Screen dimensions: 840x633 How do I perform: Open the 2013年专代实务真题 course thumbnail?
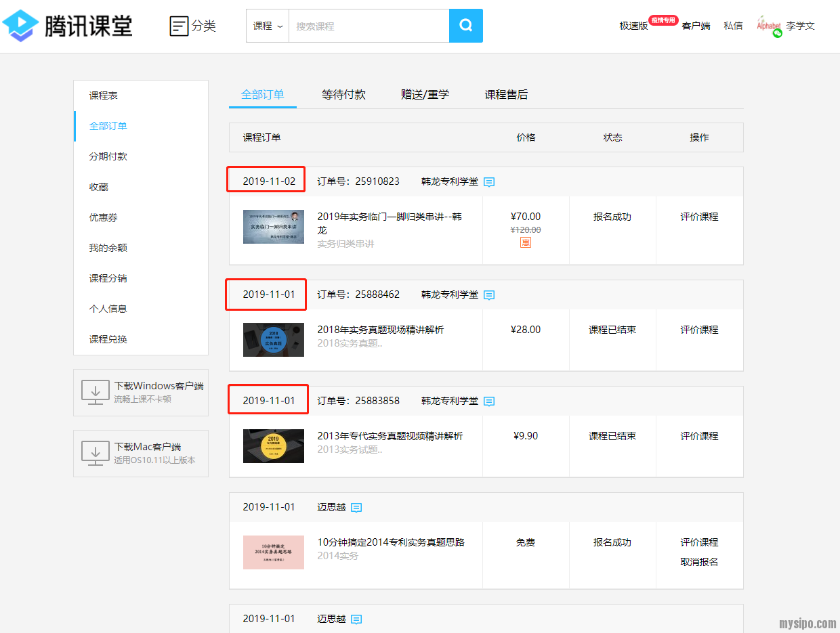tap(274, 445)
